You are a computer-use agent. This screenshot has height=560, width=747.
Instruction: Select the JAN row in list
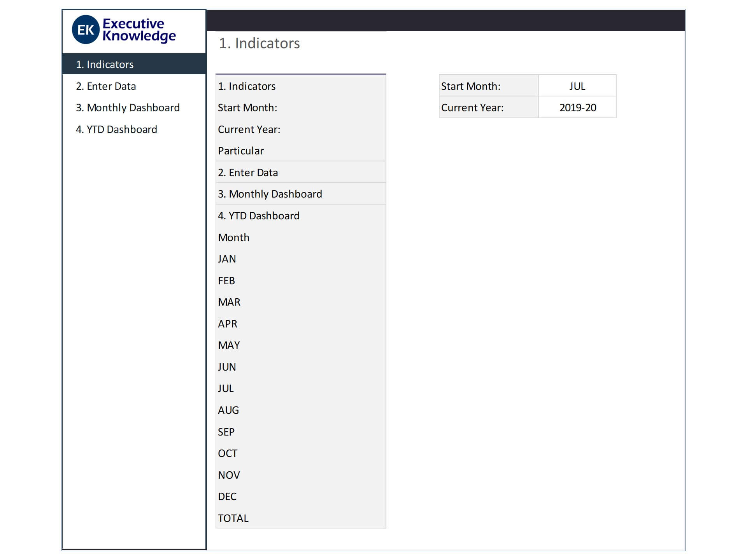[227, 259]
